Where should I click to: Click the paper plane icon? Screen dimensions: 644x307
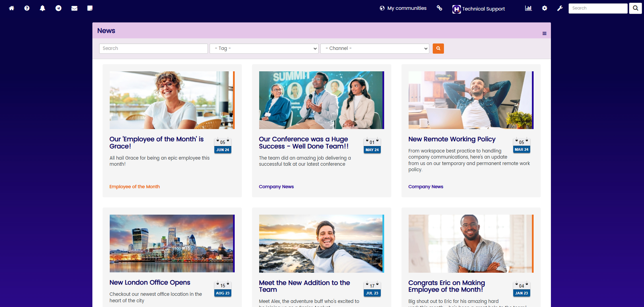[x=58, y=8]
